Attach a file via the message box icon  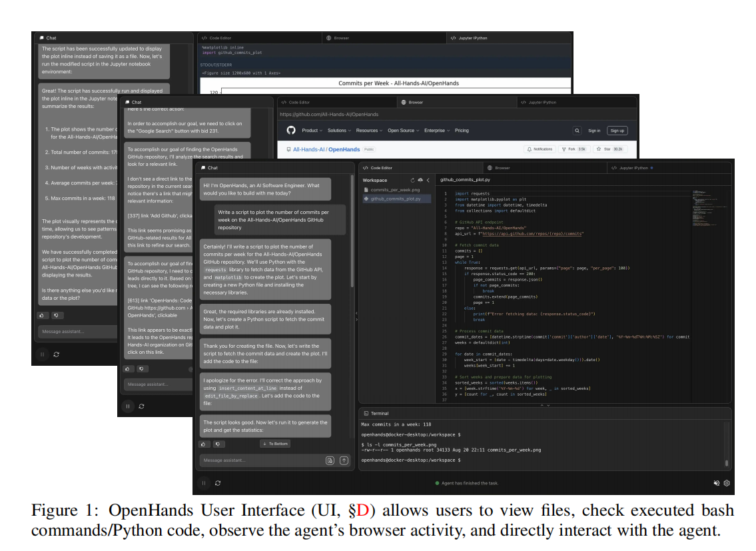click(x=330, y=461)
